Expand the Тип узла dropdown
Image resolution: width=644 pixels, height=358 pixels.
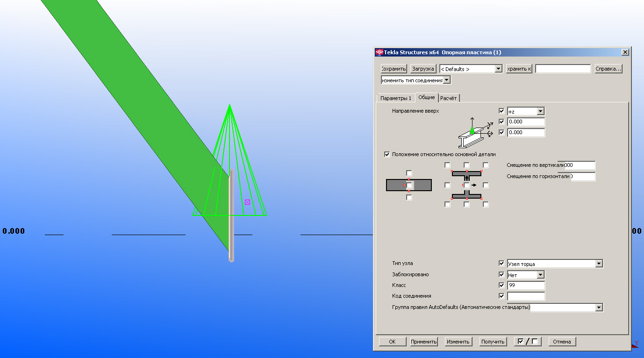point(599,264)
